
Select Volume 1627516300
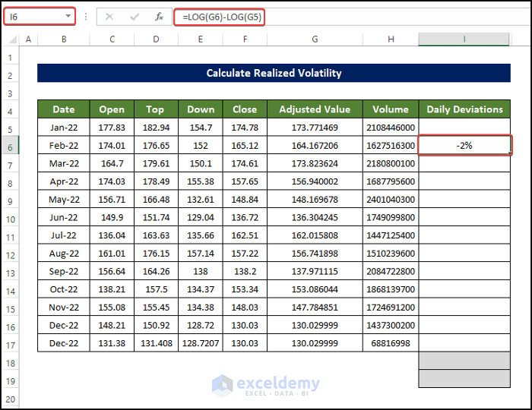[x=391, y=145]
